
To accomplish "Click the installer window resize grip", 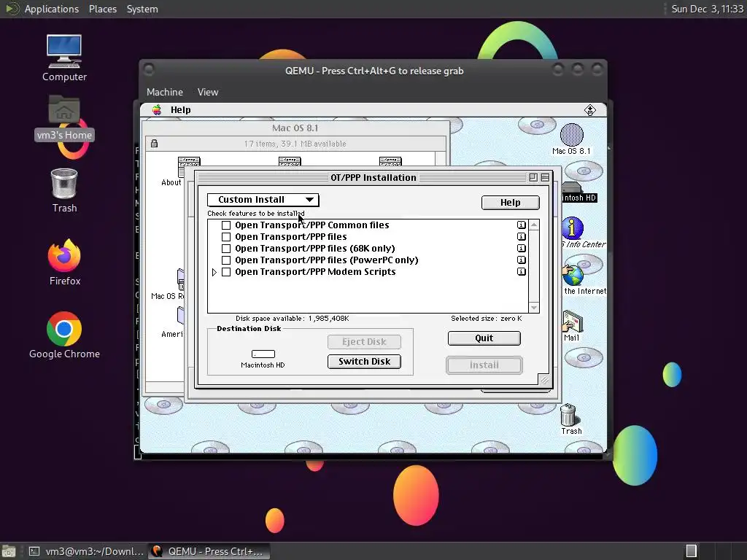I will 543,379.
